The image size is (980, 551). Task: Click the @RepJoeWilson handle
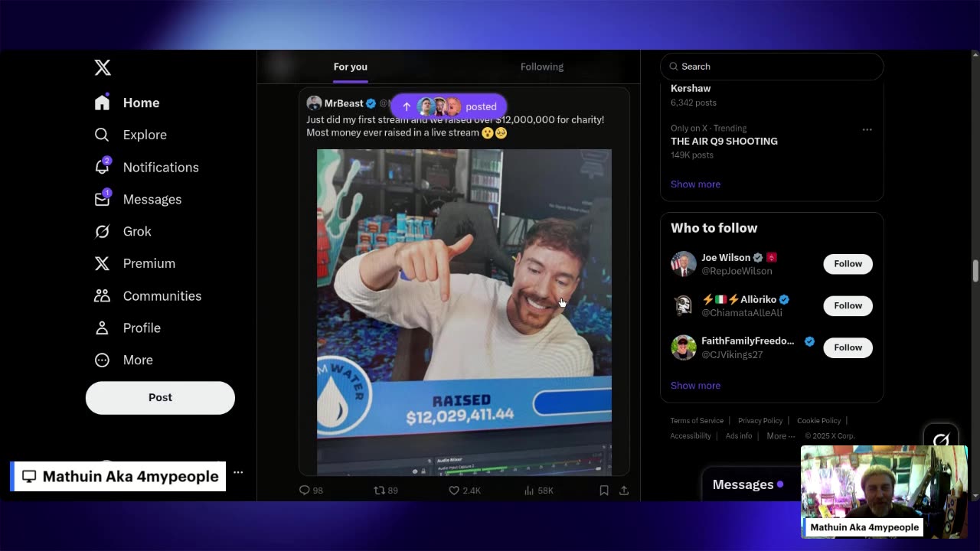click(x=737, y=271)
